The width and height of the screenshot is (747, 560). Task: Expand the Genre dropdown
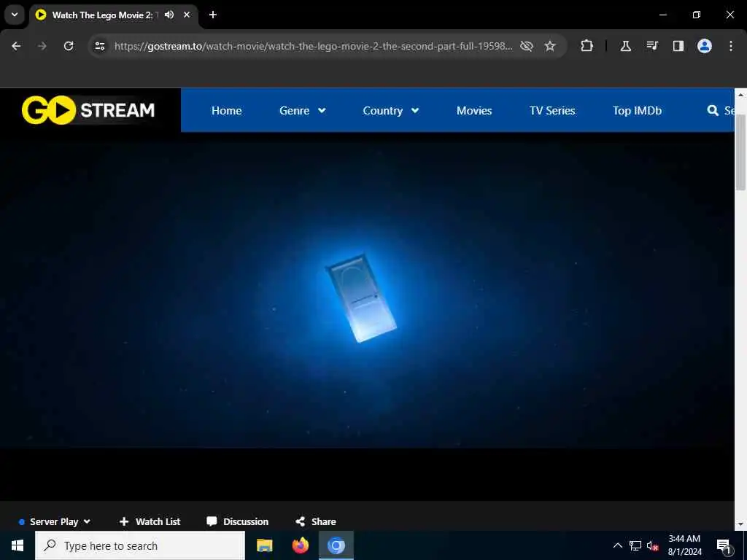303,111
